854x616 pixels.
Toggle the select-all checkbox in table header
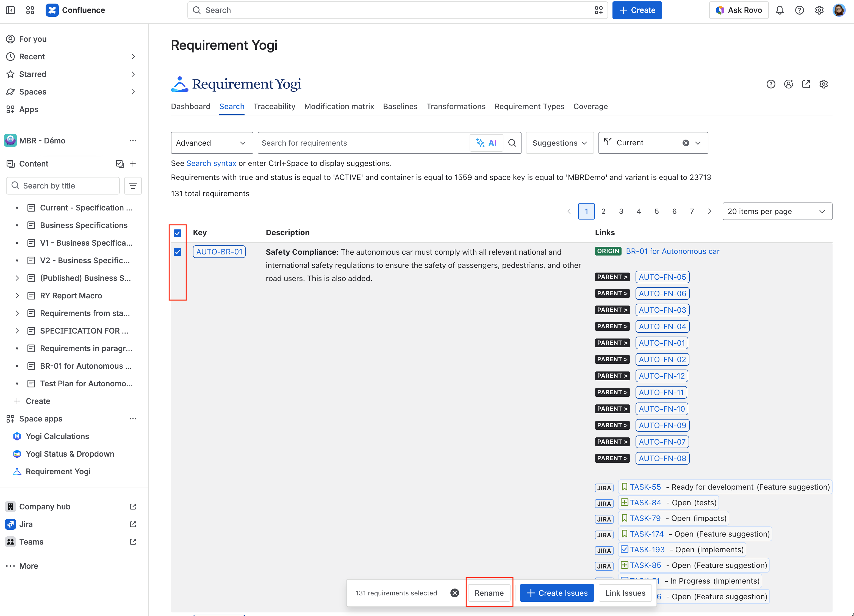178,233
